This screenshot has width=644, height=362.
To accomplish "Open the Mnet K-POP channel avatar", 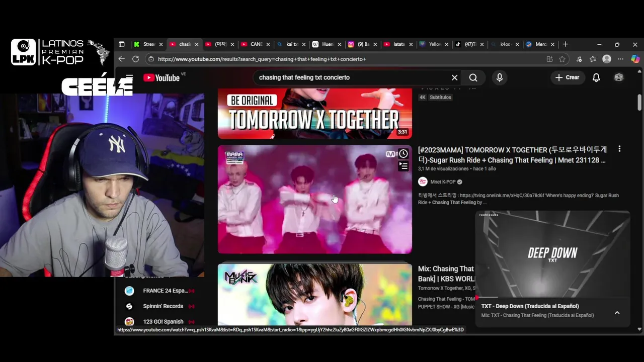I will [x=423, y=182].
